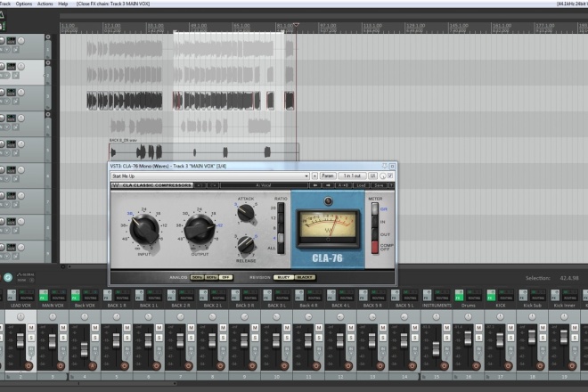Open the '1 in 1 out' pin routing selector
588x392 pixels.
click(353, 176)
